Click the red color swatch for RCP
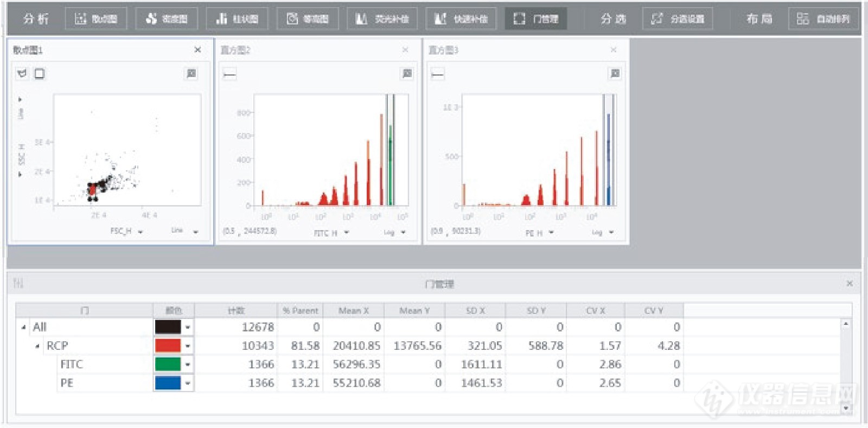The width and height of the screenshot is (868, 428). tap(168, 346)
